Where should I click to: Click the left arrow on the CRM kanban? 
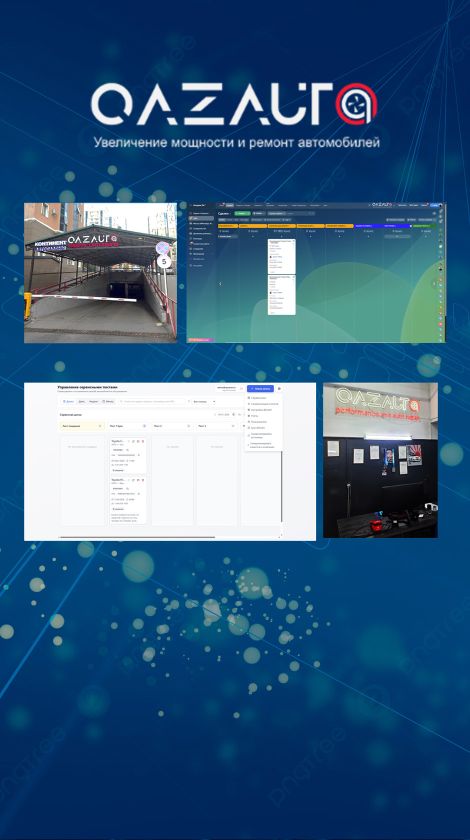tap(220, 284)
